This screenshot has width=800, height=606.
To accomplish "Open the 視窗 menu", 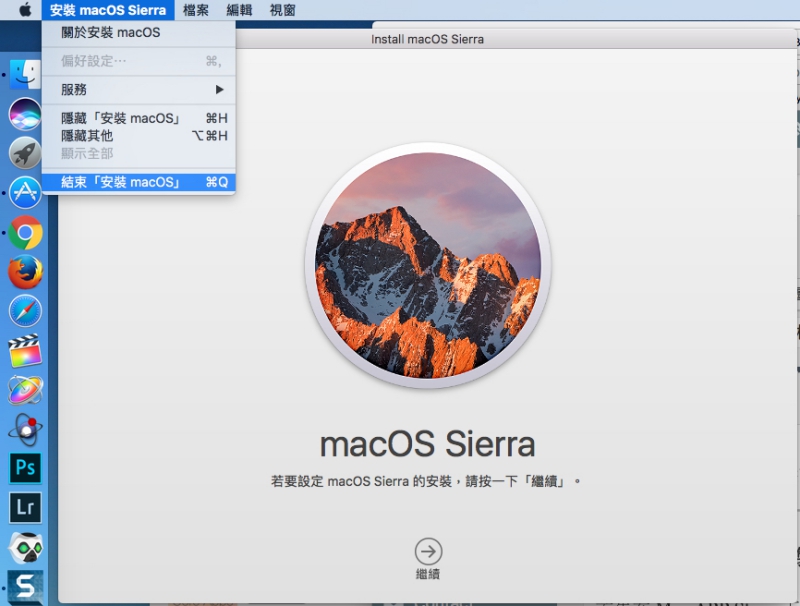I will [283, 10].
